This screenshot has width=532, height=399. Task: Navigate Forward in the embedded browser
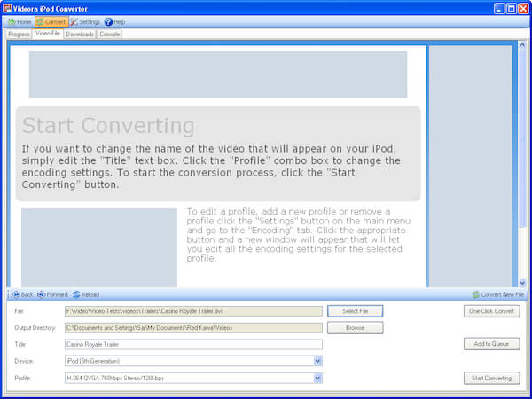(x=52, y=294)
